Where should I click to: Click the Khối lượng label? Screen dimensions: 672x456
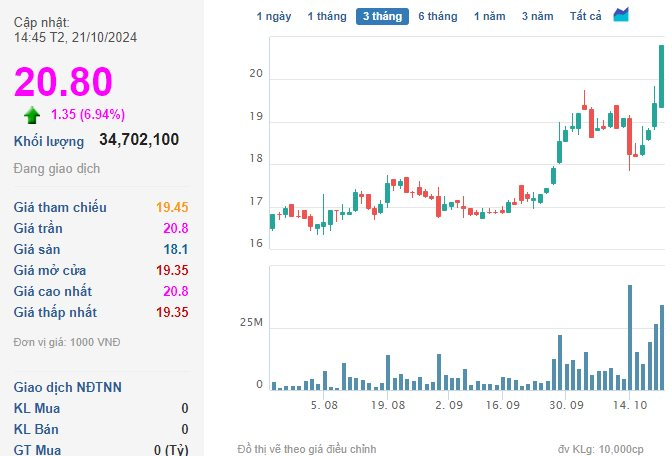tap(49, 141)
